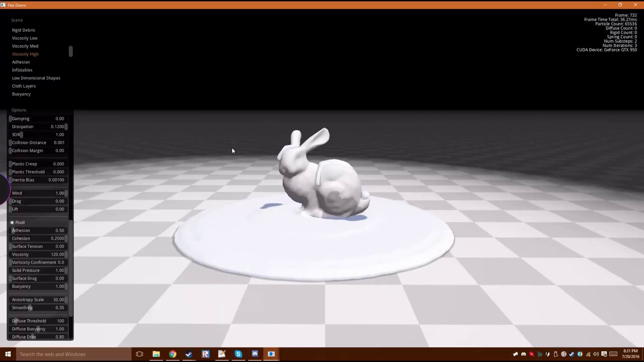Load the Low Dimensional Shapes scene
Image resolution: width=644 pixels, height=362 pixels.
pyautogui.click(x=36, y=78)
